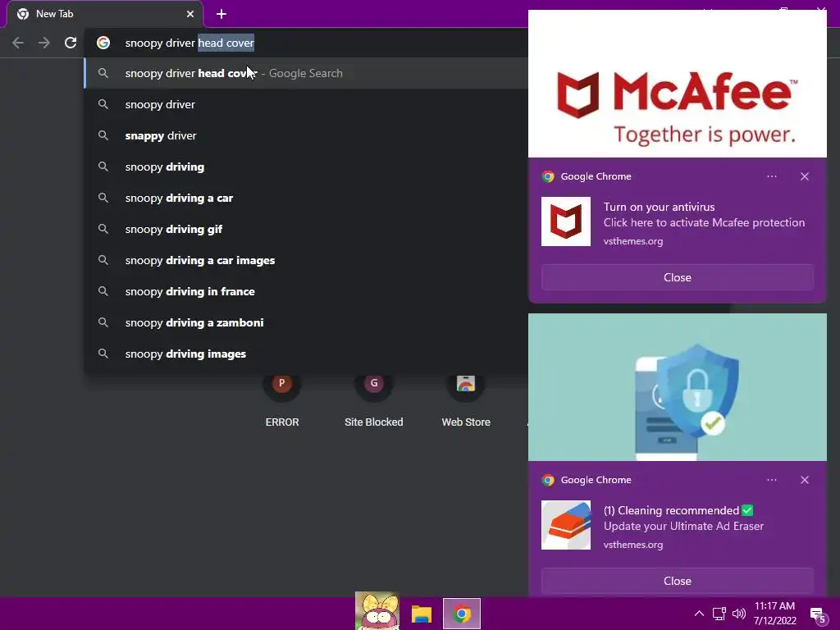This screenshot has width=840, height=630.
Task: Open a new tab with the plus button
Action: (221, 14)
